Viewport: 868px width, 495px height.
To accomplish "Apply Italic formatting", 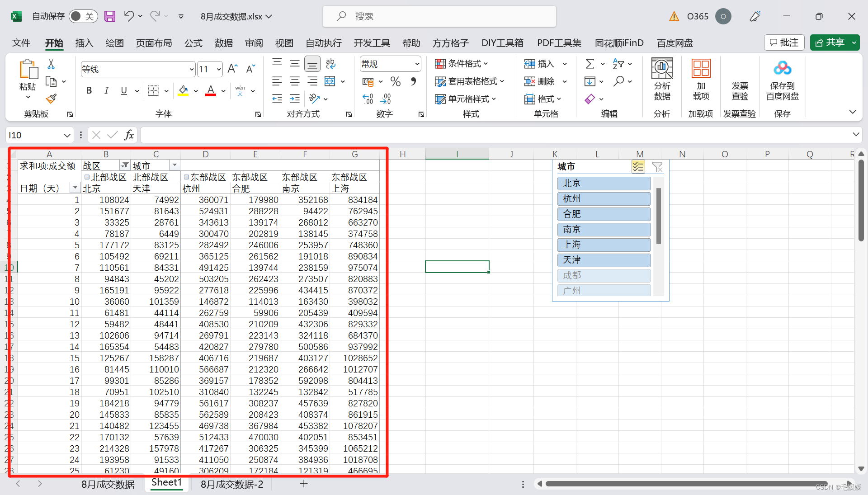I will click(x=106, y=90).
